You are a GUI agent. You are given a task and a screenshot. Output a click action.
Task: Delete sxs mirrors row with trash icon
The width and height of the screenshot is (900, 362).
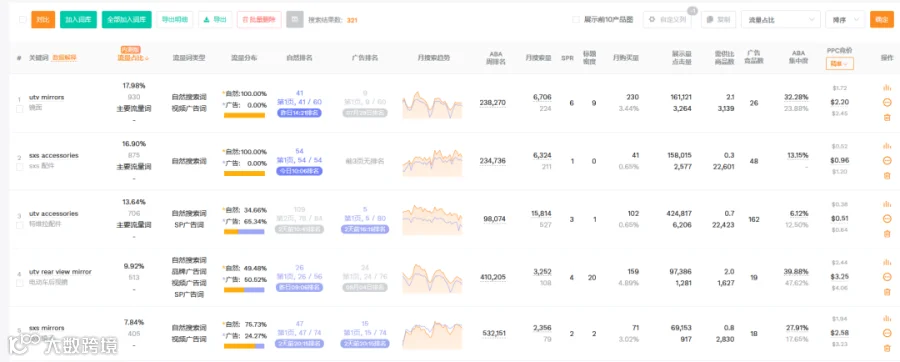click(x=887, y=348)
